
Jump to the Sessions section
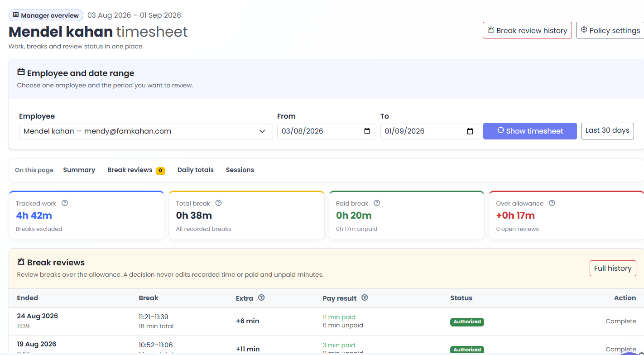(x=240, y=170)
